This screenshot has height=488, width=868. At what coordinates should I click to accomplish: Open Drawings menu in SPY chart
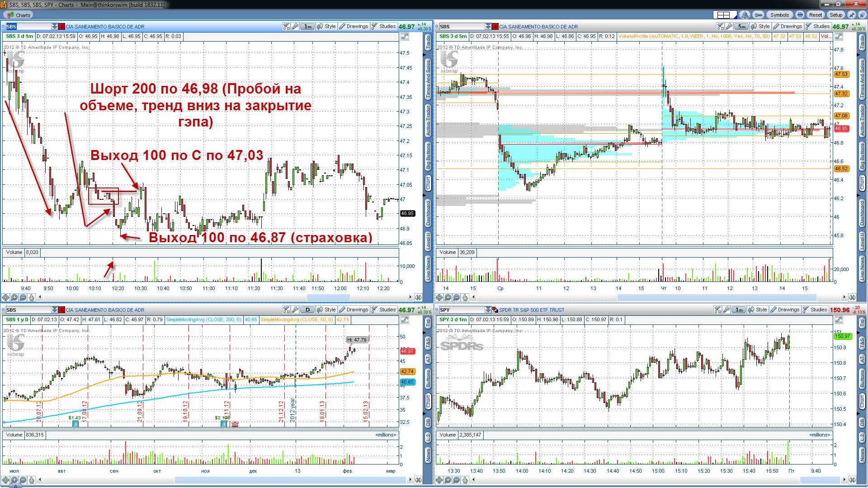pyautogui.click(x=785, y=310)
